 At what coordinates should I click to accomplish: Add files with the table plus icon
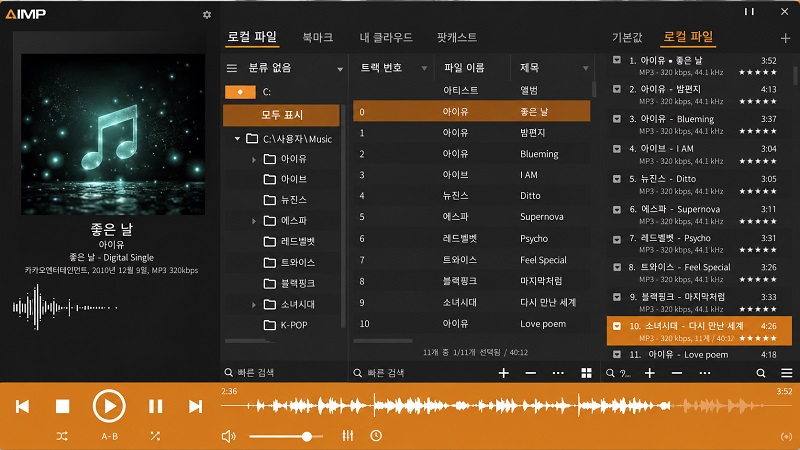(504, 373)
